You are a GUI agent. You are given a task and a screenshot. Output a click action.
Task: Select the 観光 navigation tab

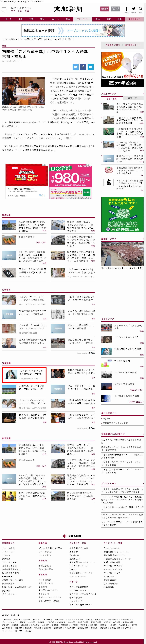coord(42,19)
